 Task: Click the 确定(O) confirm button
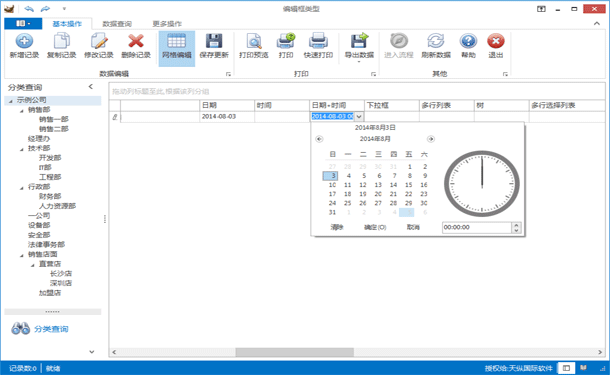pos(375,227)
